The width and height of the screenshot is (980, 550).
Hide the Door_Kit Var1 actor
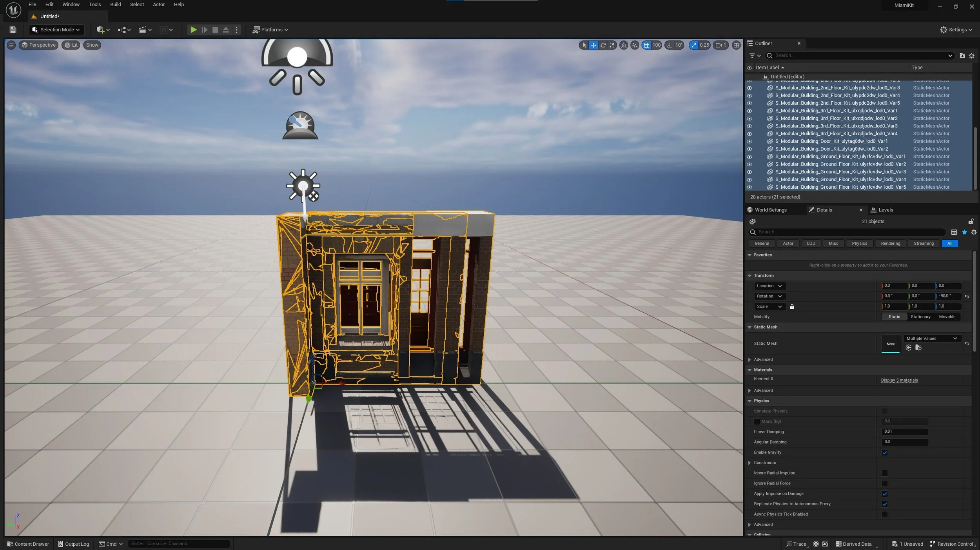pyautogui.click(x=750, y=141)
